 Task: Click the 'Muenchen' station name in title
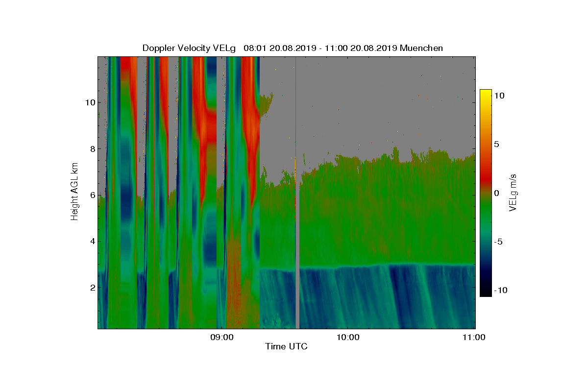pos(421,48)
